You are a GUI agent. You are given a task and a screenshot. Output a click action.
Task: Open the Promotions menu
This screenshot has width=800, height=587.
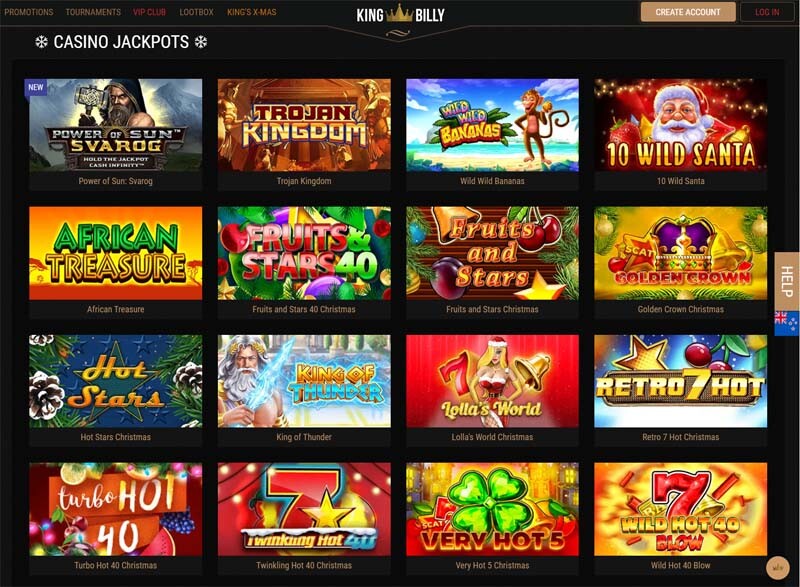pos(29,12)
